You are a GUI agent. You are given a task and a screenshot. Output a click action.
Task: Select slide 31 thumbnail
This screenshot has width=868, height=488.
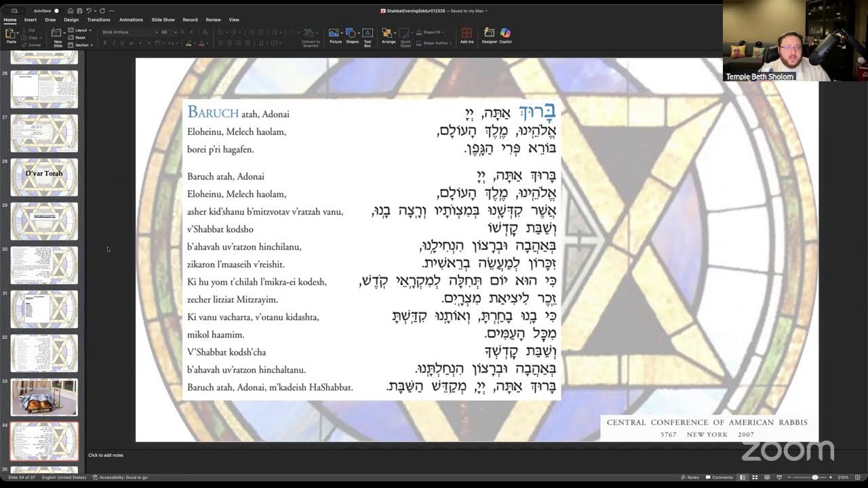44,309
